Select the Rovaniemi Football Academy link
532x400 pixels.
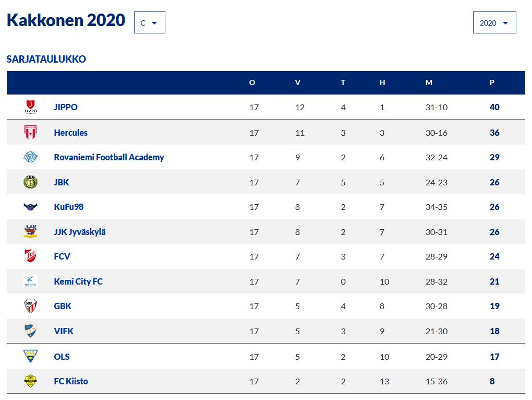click(109, 157)
